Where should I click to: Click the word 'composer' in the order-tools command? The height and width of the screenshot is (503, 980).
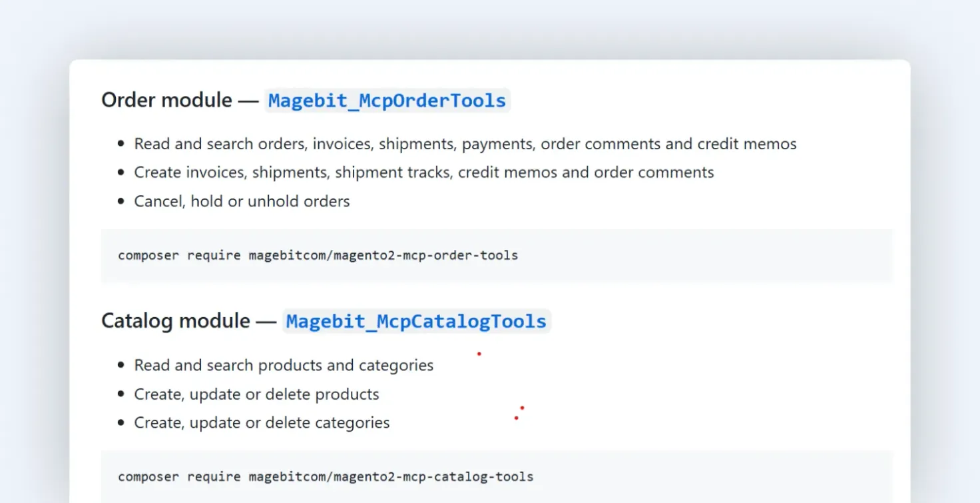point(148,256)
